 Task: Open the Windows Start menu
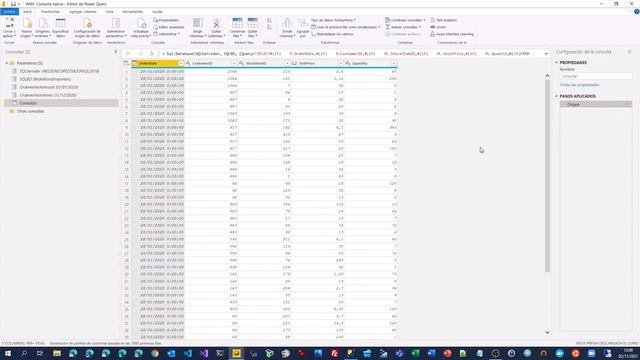click(x=8, y=353)
